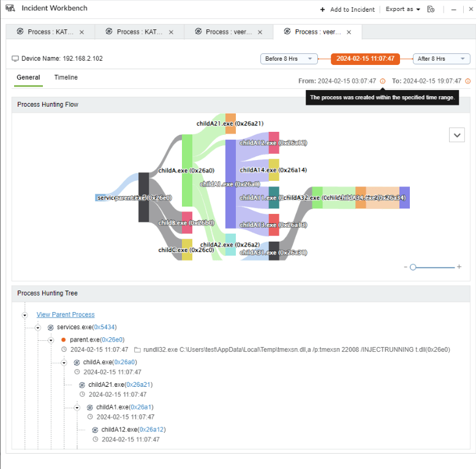Screen dimensions: 476x469
Task: Click the zoom out minus icon in flow chart
Action: (406, 267)
